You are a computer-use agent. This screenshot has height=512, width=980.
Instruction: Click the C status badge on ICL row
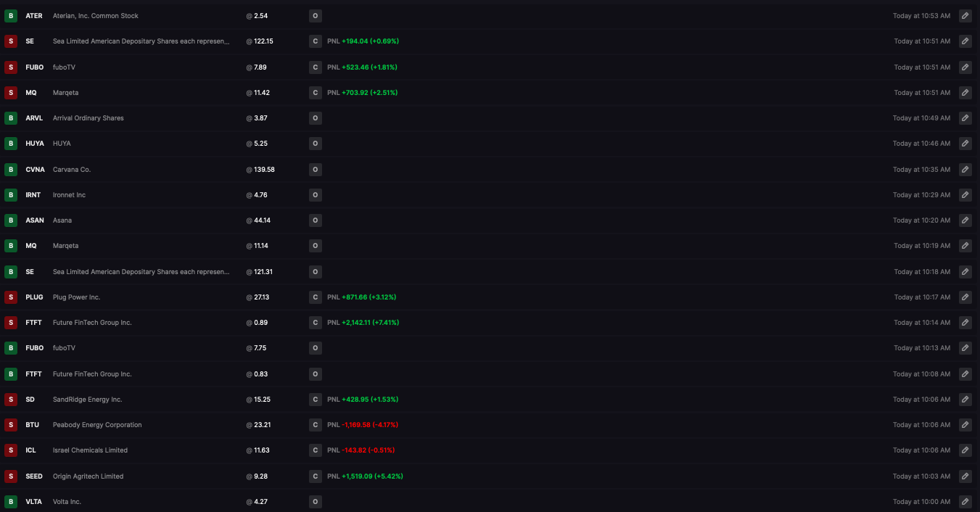coord(315,450)
